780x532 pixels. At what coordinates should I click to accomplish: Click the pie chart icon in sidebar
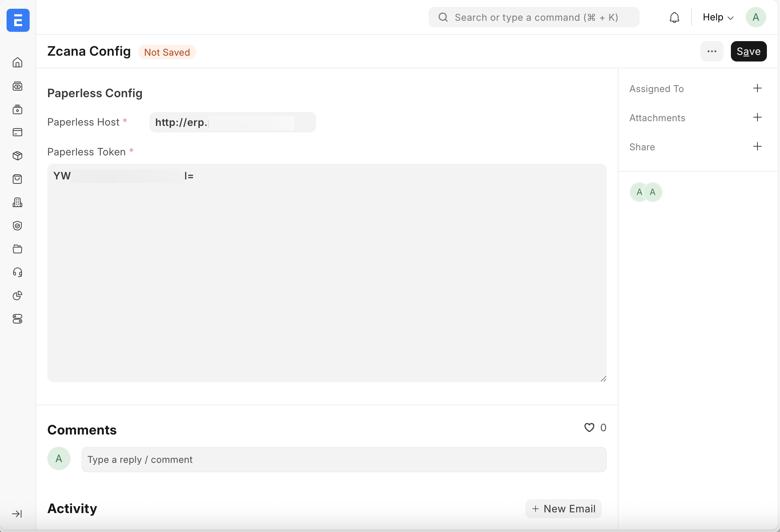tap(17, 295)
